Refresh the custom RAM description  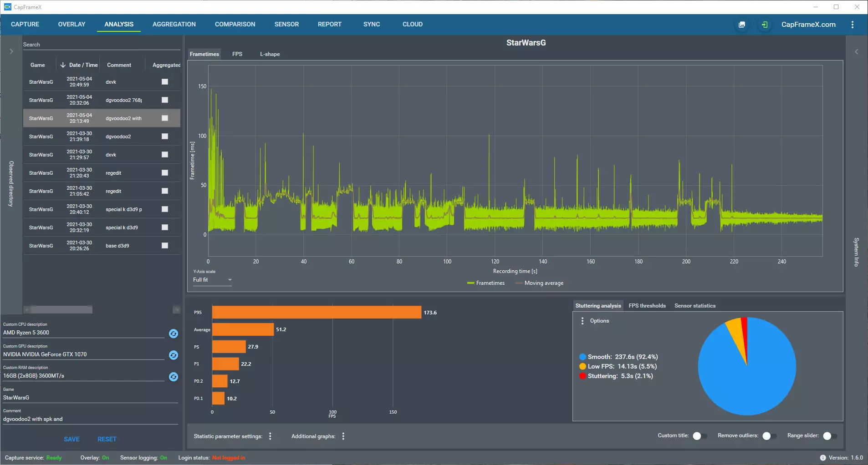pos(174,377)
